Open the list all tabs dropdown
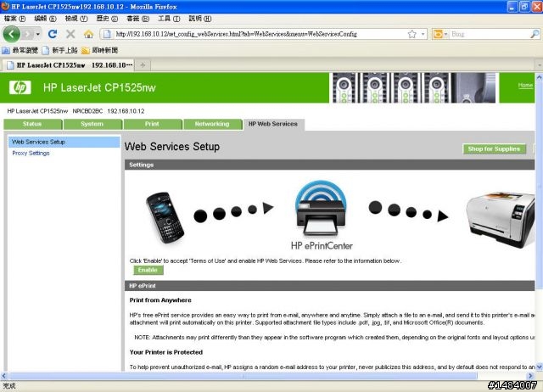This screenshot has width=543, height=392. pos(540,65)
